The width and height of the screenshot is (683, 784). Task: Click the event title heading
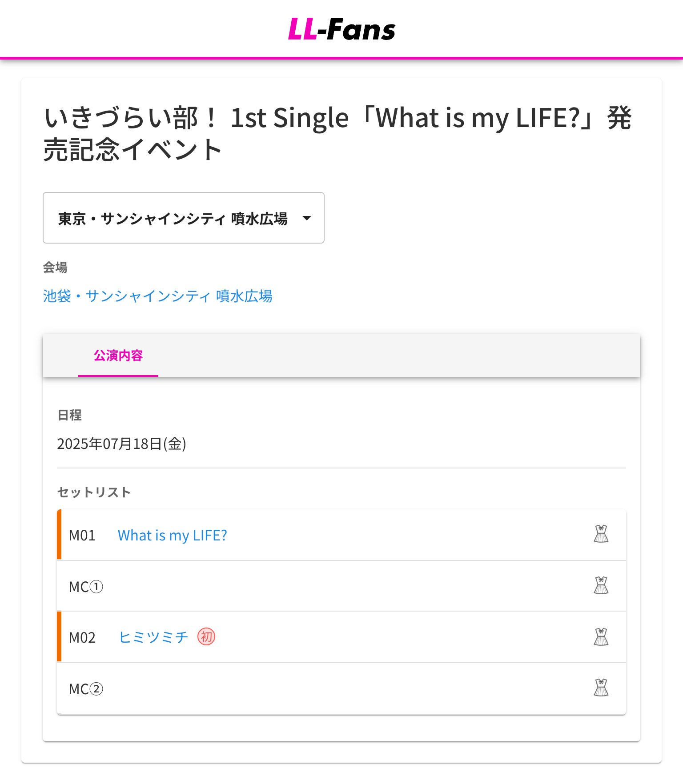[337, 133]
